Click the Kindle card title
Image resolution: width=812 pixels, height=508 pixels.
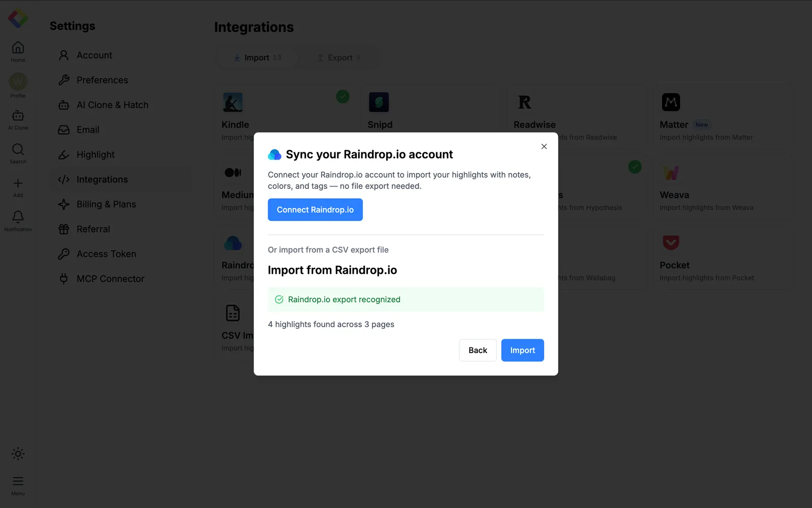tap(235, 125)
